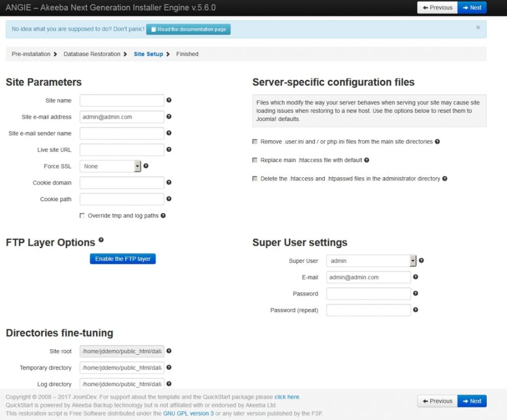
Task: Click the Site e-mail address input field
Action: (x=122, y=117)
